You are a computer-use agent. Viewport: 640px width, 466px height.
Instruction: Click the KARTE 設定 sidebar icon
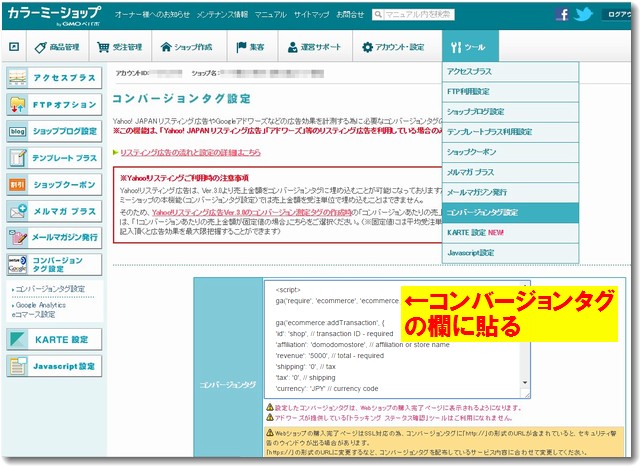(x=18, y=340)
